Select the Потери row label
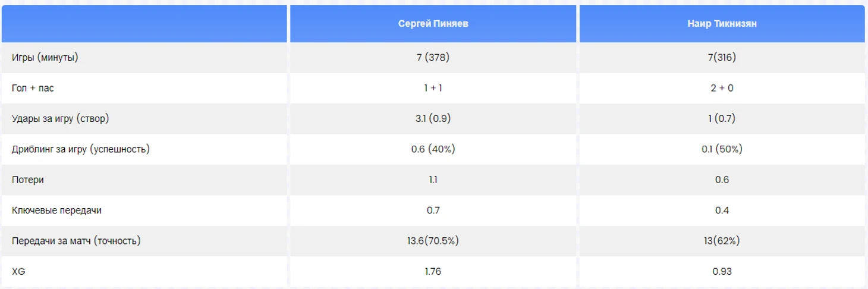The image size is (868, 289). [28, 180]
